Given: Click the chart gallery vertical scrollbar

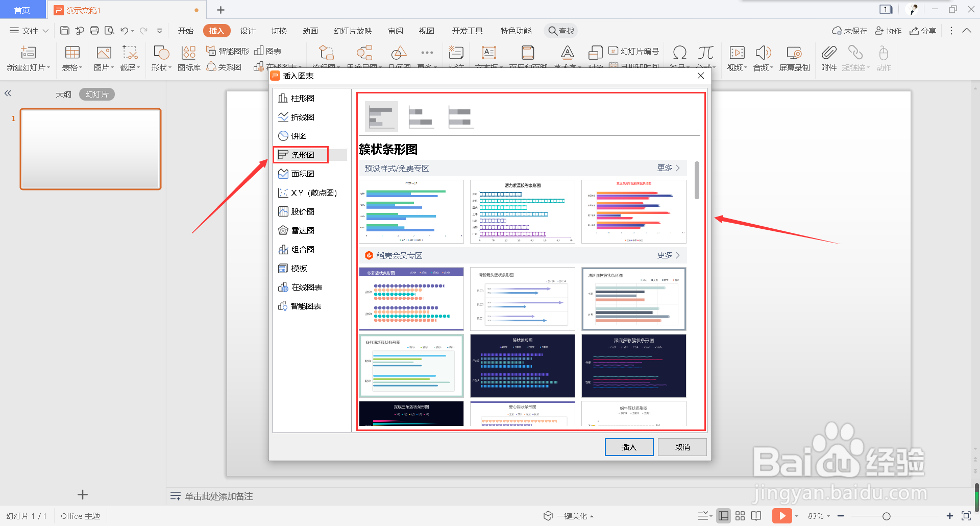Looking at the screenshot, I should point(697,180).
